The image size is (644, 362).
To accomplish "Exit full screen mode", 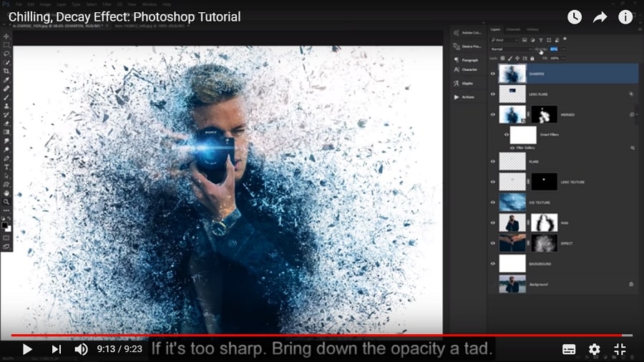I will (x=620, y=349).
